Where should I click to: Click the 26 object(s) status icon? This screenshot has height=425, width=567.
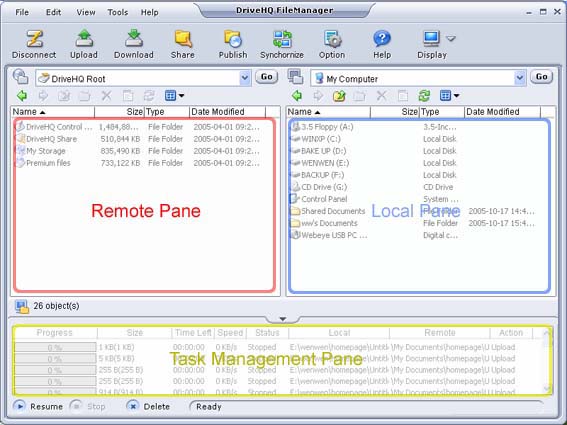pyautogui.click(x=22, y=307)
